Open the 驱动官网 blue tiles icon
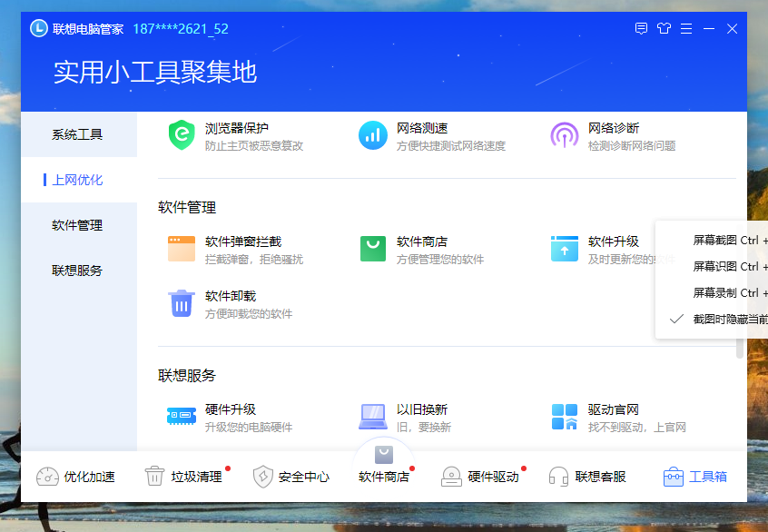The image size is (768, 532). [x=565, y=417]
